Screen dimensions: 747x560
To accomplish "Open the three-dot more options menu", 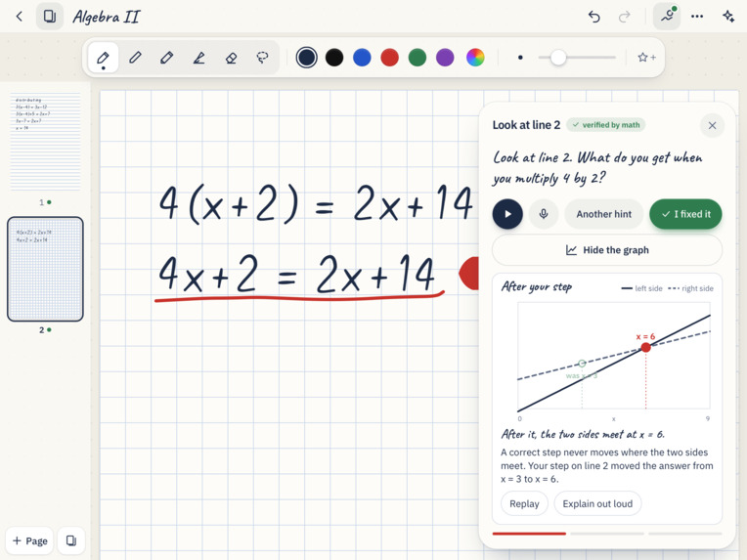I will coord(697,17).
